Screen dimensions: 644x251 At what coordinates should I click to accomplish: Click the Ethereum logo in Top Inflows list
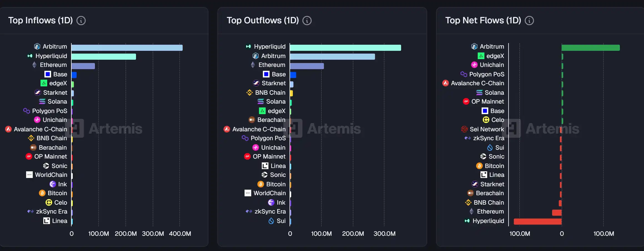pyautogui.click(x=34, y=65)
